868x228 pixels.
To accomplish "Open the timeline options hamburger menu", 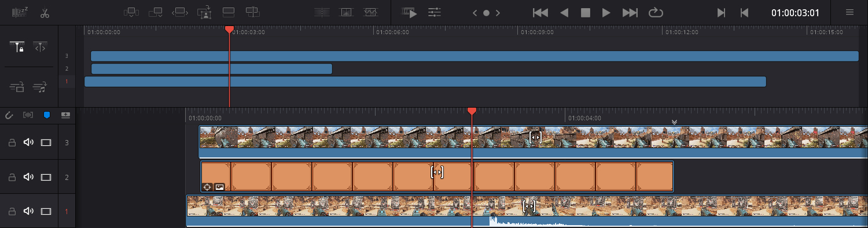I will click(849, 12).
